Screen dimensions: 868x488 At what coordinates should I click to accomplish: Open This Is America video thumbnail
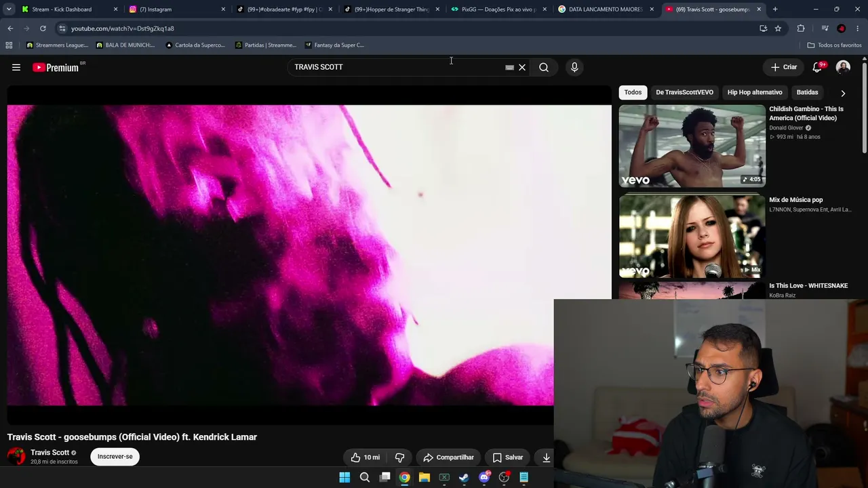point(692,146)
